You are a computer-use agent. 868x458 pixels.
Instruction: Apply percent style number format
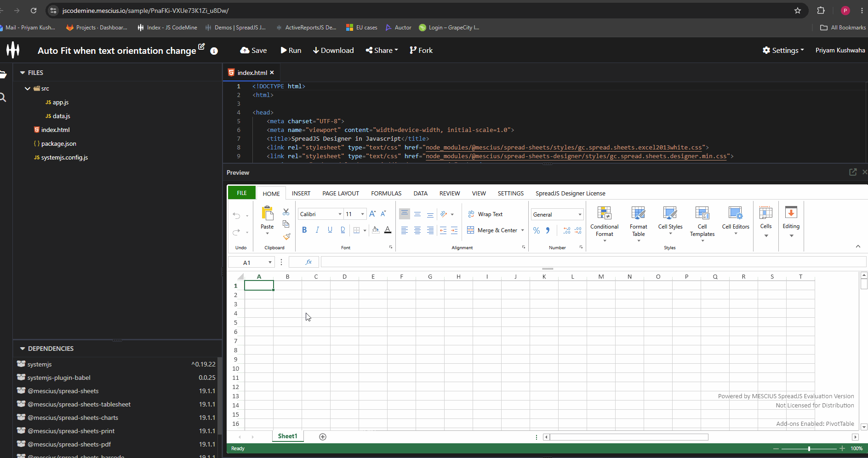[537, 230]
